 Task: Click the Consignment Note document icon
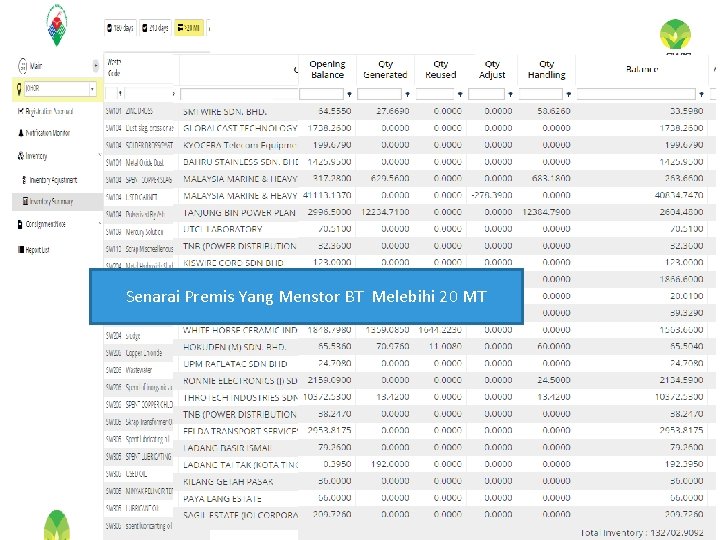click(20, 224)
